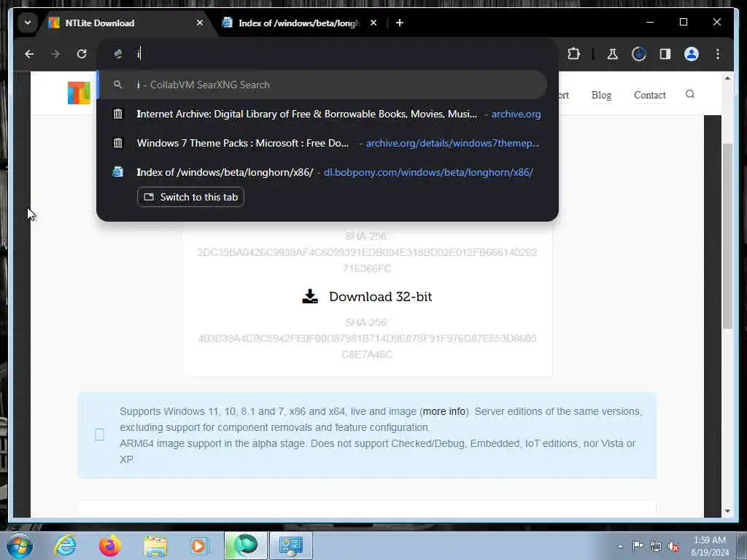The height and width of the screenshot is (560, 747).
Task: Open the tab search dropdown arrow
Action: [28, 23]
